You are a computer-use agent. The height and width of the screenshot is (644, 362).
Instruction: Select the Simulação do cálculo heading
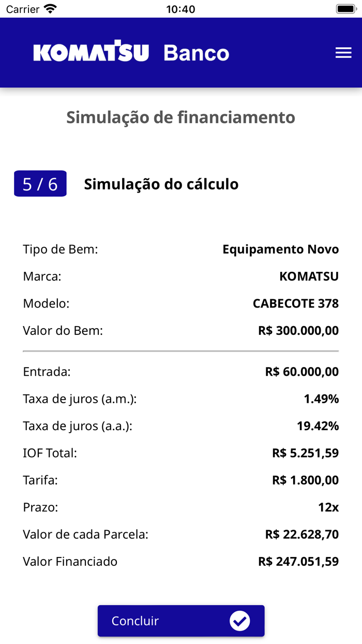coord(161,184)
